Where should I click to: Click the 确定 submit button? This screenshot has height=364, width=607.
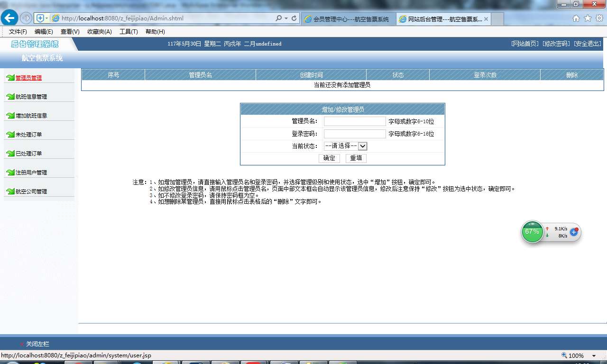click(329, 158)
